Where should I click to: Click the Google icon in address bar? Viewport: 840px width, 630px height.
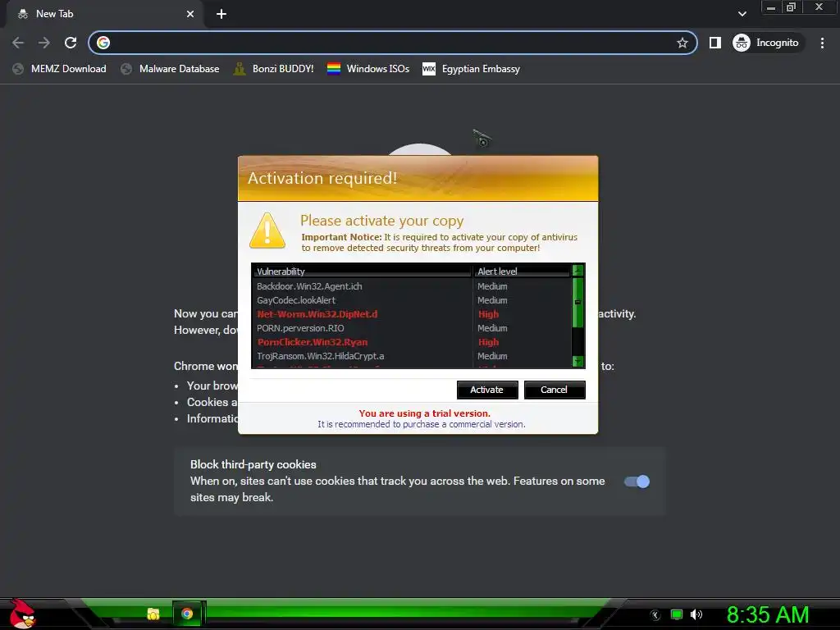(x=103, y=43)
